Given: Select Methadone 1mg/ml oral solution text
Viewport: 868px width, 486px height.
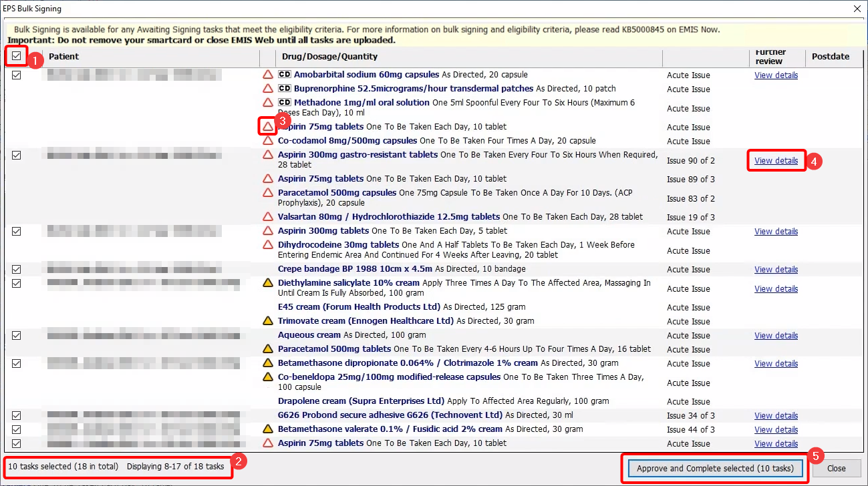Looking at the screenshot, I should 361,103.
